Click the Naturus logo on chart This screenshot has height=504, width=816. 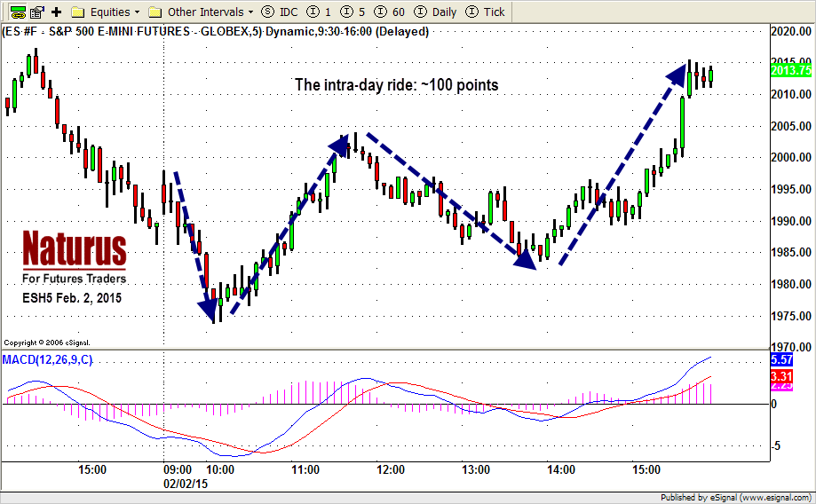(x=74, y=249)
